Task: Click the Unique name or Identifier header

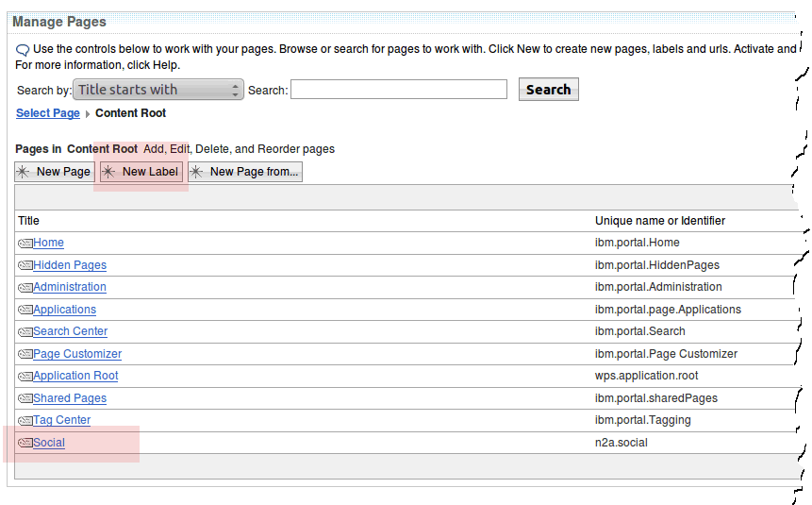Action: [x=660, y=221]
